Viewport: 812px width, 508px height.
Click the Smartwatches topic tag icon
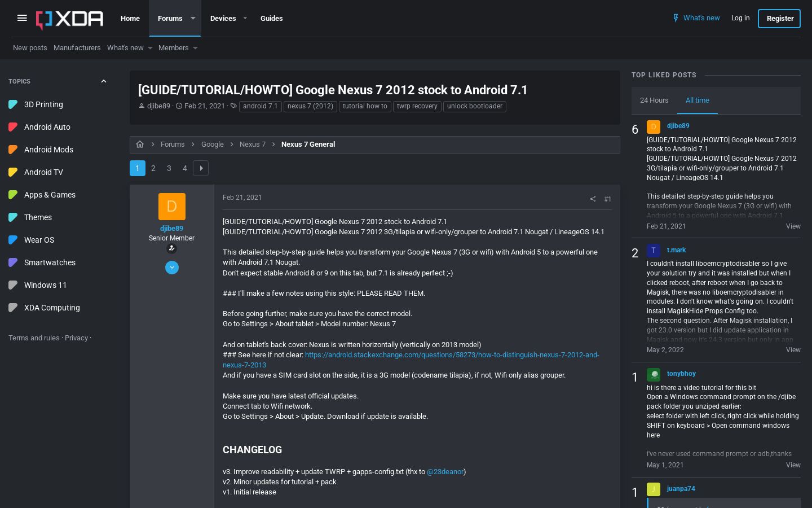point(14,262)
